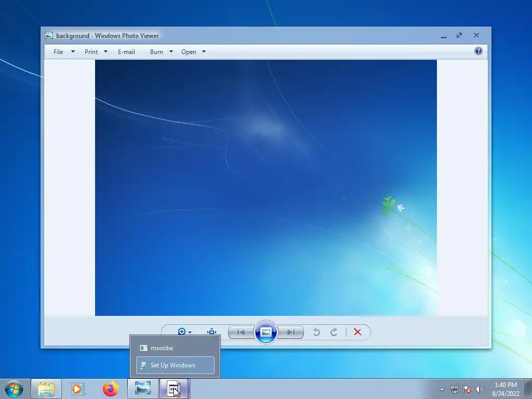Open the Burn menu
Viewport: 532px width, 399px height.
click(x=156, y=52)
